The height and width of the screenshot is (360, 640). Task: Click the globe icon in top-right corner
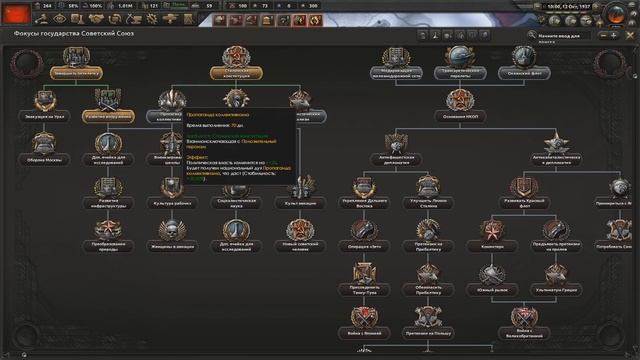point(616,14)
